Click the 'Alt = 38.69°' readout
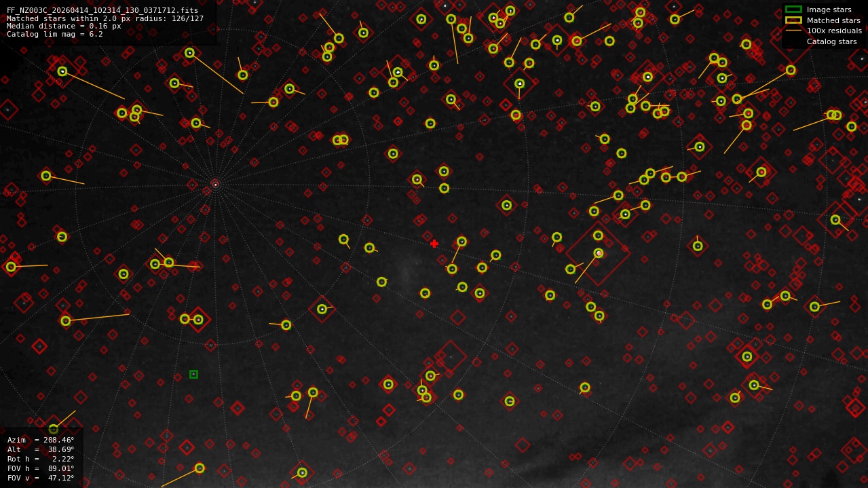The image size is (868, 488). tap(41, 449)
